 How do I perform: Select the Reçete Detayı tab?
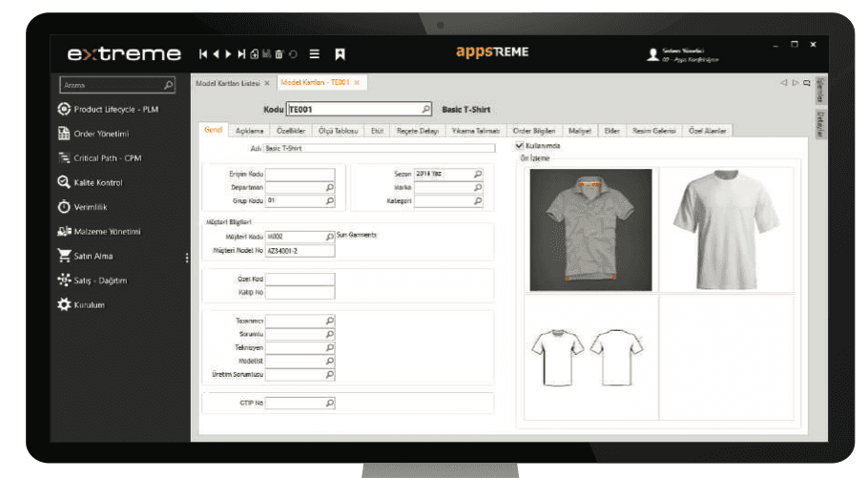(x=418, y=131)
